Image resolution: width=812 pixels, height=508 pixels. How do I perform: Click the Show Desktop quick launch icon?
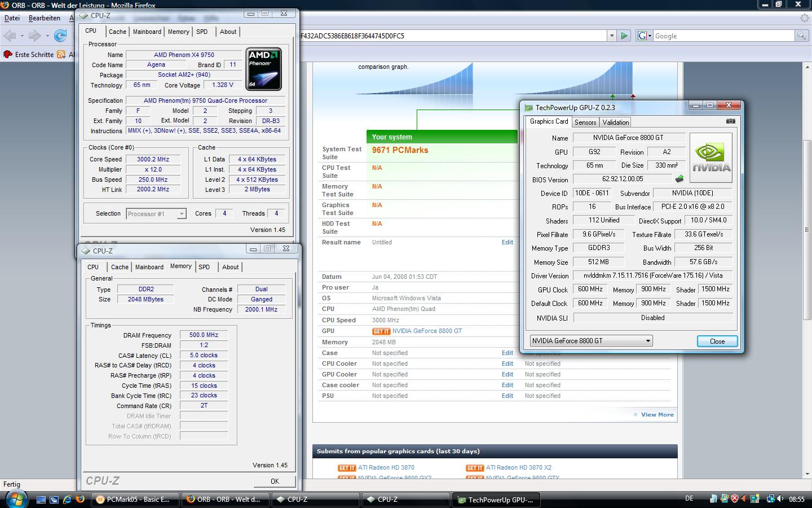tap(41, 500)
